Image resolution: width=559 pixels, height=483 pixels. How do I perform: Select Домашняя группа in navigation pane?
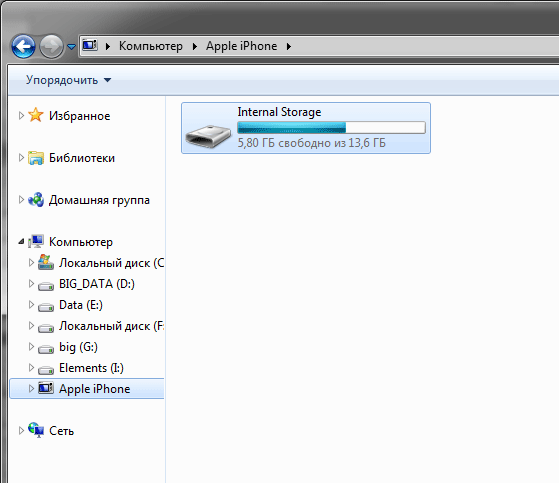pos(99,200)
